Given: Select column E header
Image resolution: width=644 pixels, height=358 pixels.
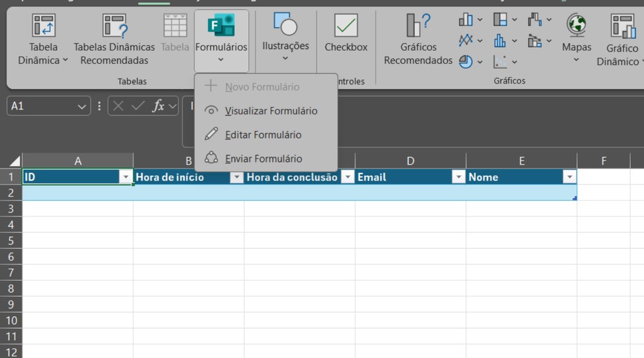Looking at the screenshot, I should (x=521, y=161).
